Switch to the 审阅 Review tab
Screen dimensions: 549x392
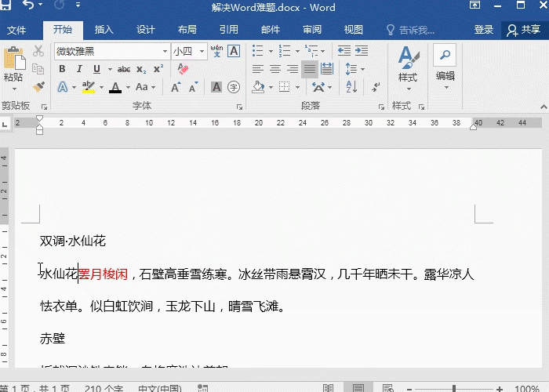click(312, 30)
